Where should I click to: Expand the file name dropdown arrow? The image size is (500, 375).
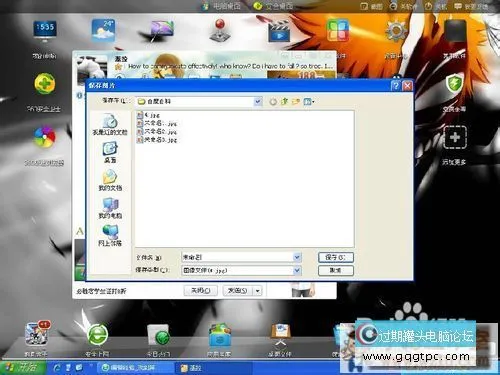pyautogui.click(x=297, y=257)
